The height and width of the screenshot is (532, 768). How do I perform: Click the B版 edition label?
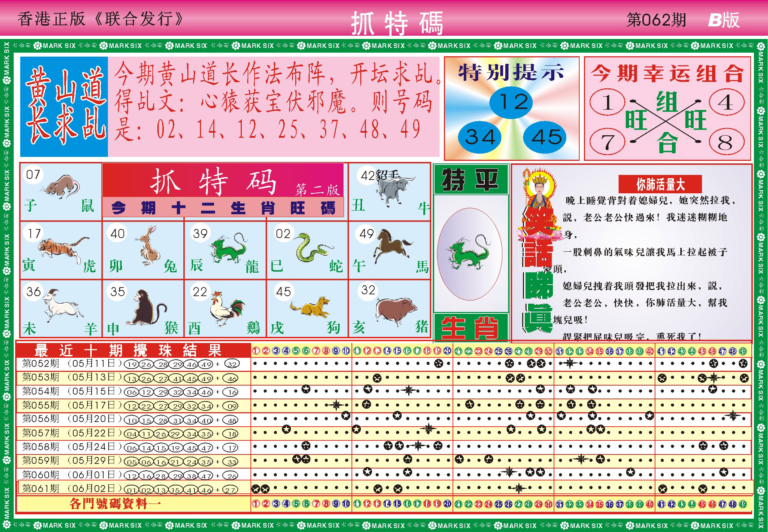[x=723, y=20]
